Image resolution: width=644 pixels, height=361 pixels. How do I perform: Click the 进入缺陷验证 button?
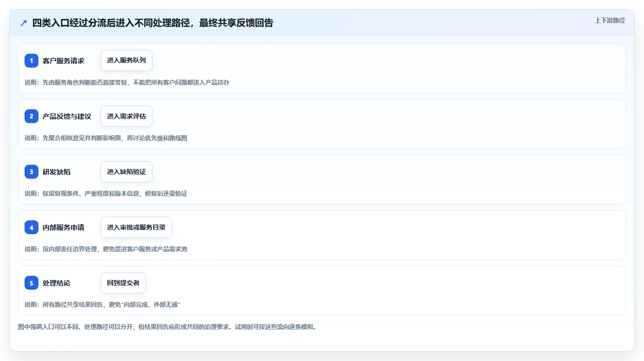tap(126, 172)
